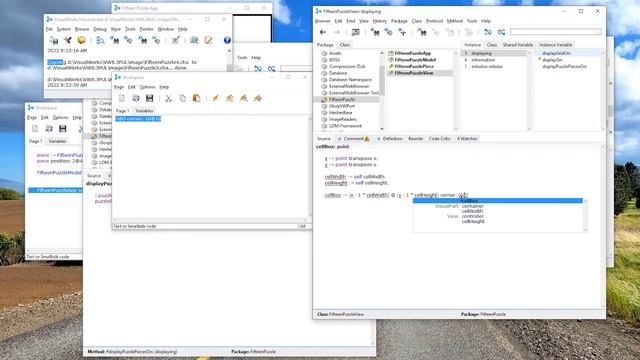Image resolution: width=640 pixels, height=360 pixels.
Task: Choose cellBox in the autocomplete popup
Action: 498,201
